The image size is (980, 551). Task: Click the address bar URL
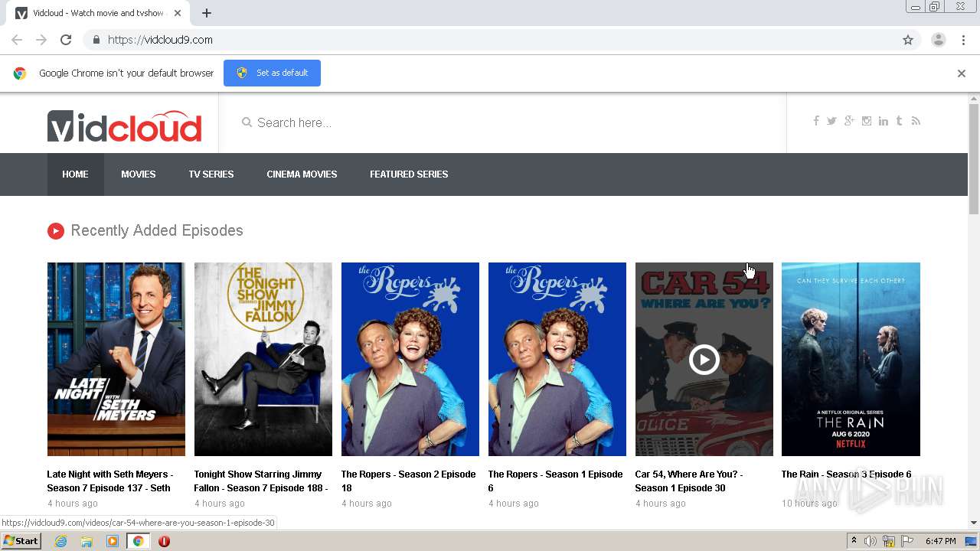(160, 40)
